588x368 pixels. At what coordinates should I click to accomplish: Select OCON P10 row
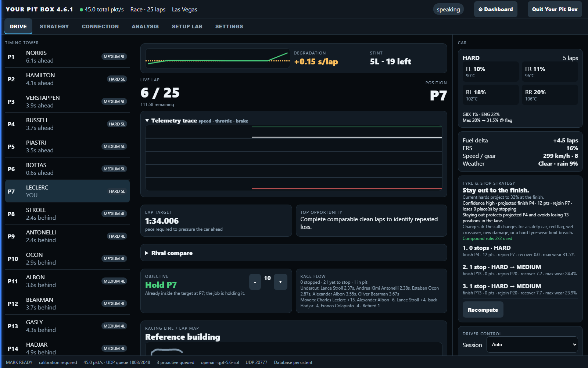[67, 259]
